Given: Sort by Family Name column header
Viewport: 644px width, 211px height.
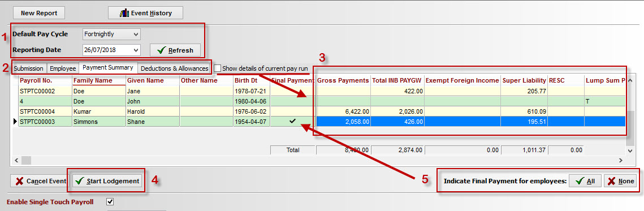Looking at the screenshot, I should 99,81.
